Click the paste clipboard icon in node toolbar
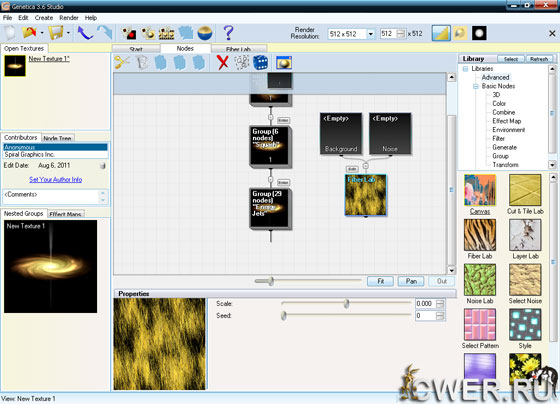 pyautogui.click(x=142, y=63)
